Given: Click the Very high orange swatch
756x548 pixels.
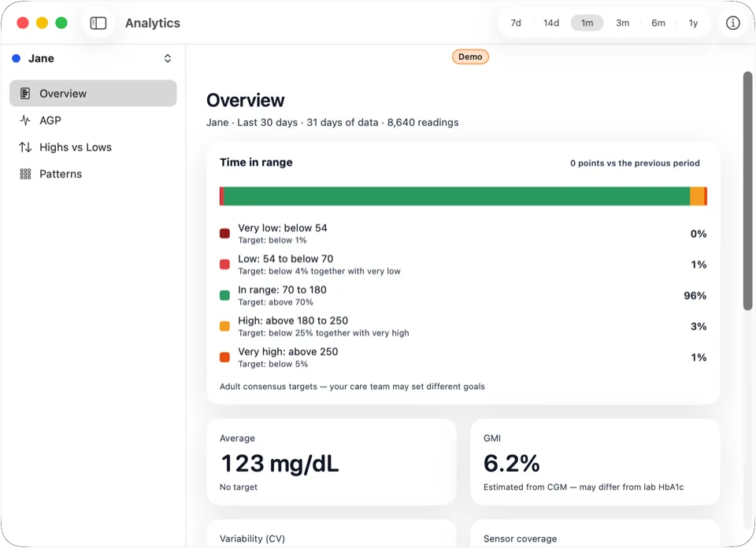Looking at the screenshot, I should click(x=224, y=357).
